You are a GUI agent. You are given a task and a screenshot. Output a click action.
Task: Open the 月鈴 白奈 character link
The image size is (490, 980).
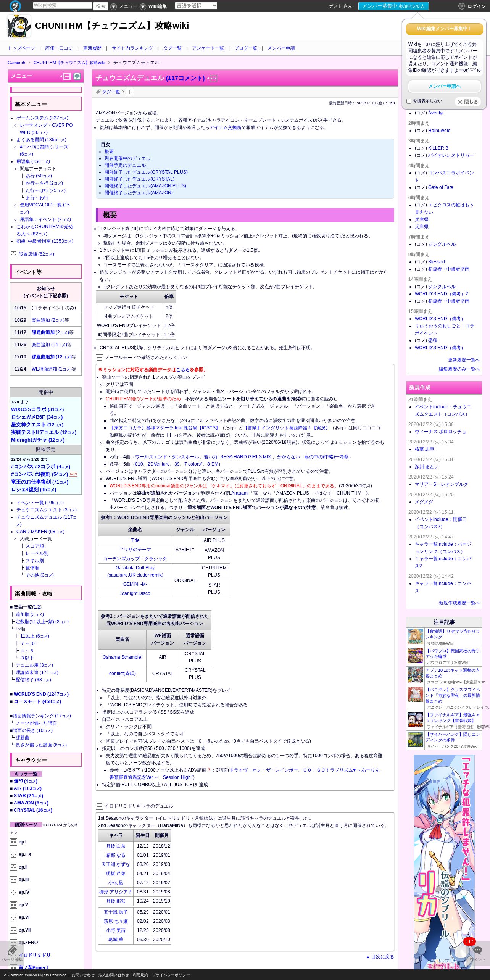click(x=116, y=846)
